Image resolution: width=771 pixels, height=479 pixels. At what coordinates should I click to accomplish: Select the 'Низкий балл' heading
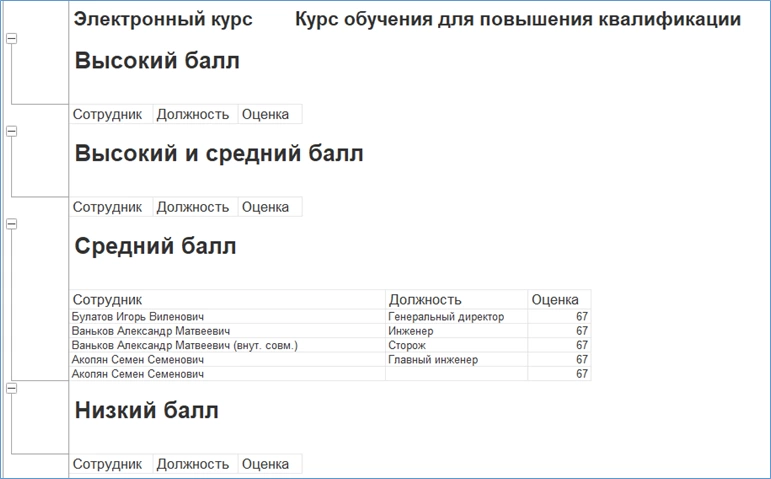[147, 410]
